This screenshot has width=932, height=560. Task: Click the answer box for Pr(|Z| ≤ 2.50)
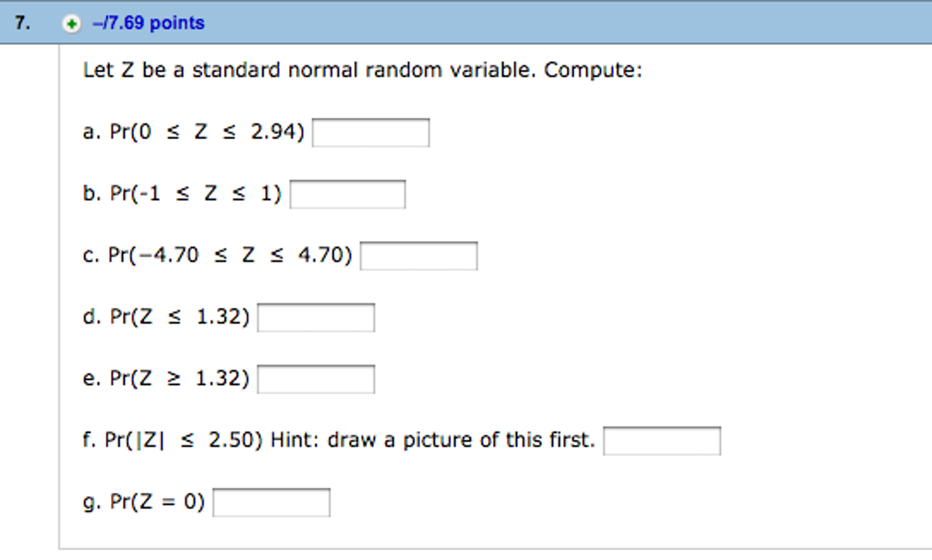click(x=661, y=439)
